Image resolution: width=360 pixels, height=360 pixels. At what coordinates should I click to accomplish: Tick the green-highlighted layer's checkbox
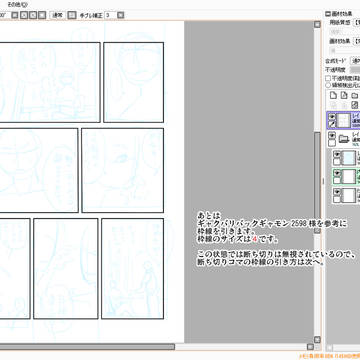point(337,180)
